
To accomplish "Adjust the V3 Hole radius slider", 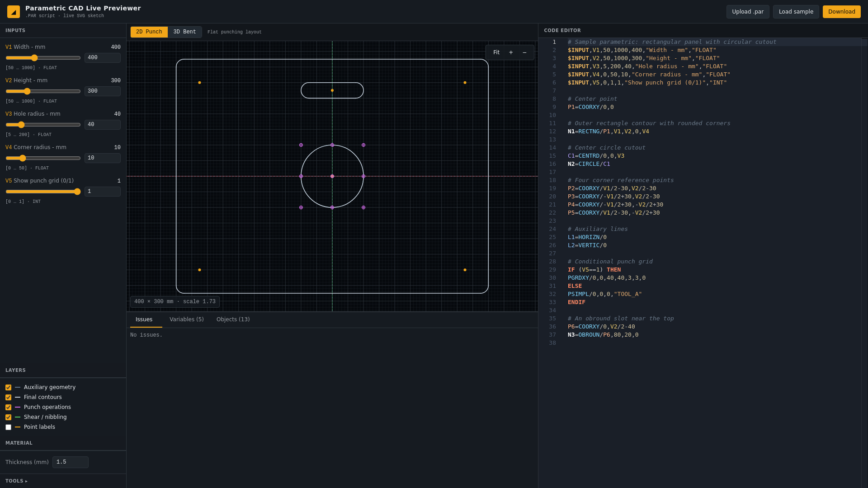I will (43, 125).
